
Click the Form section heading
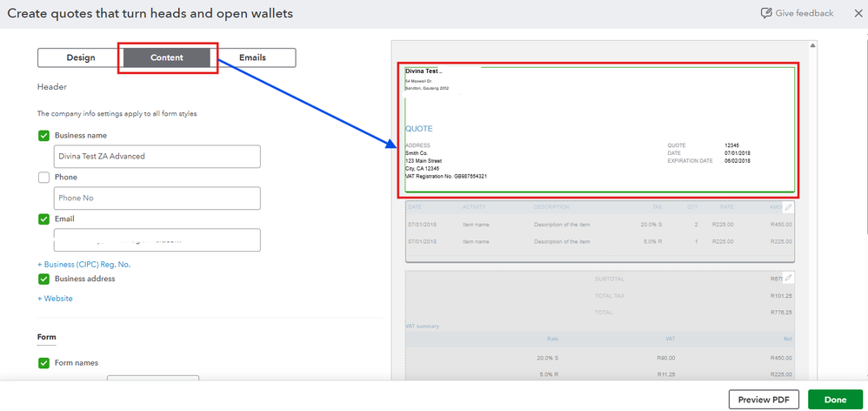click(x=46, y=337)
